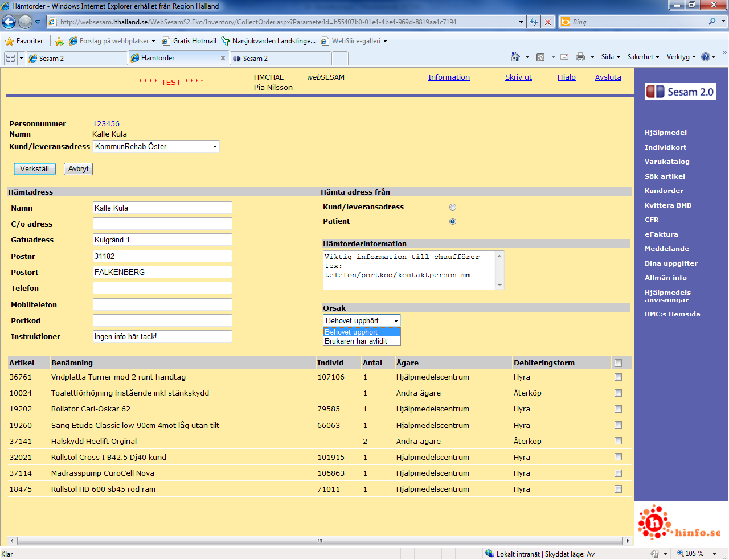Click the horizontal scrollbar thumb
This screenshot has height=560, width=729.
[x=320, y=541]
